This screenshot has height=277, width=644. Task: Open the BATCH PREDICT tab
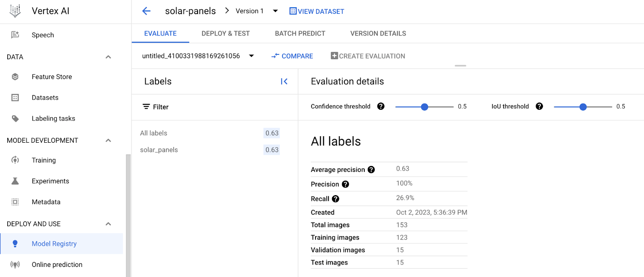point(300,33)
